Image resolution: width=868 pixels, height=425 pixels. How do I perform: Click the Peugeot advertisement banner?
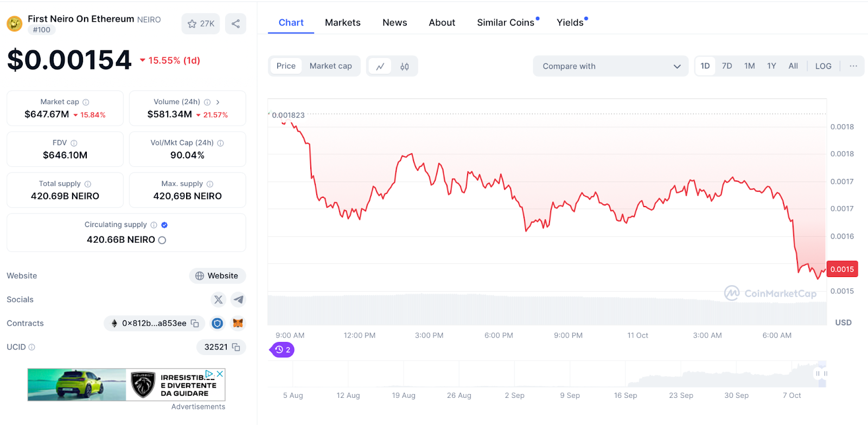(x=126, y=385)
